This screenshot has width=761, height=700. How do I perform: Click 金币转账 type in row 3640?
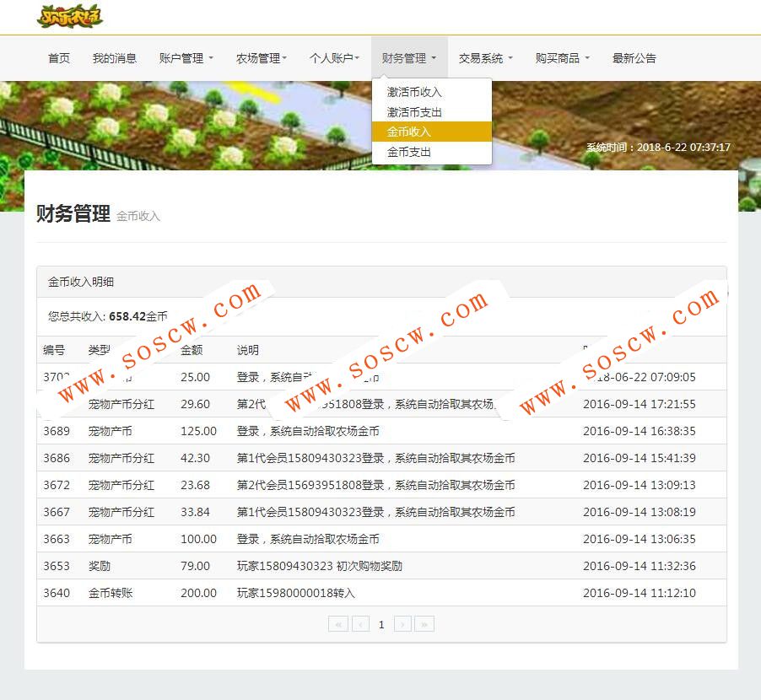tap(111, 593)
